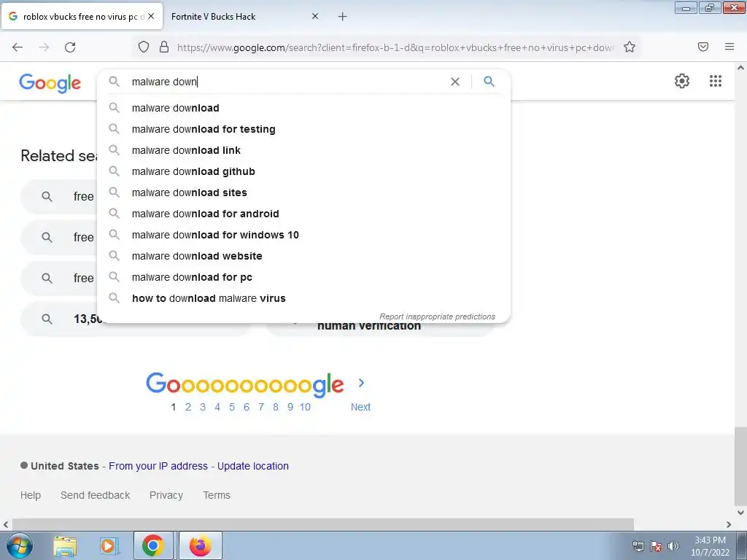Image resolution: width=747 pixels, height=560 pixels.
Task: Go to results page 4
Action: pyautogui.click(x=217, y=407)
